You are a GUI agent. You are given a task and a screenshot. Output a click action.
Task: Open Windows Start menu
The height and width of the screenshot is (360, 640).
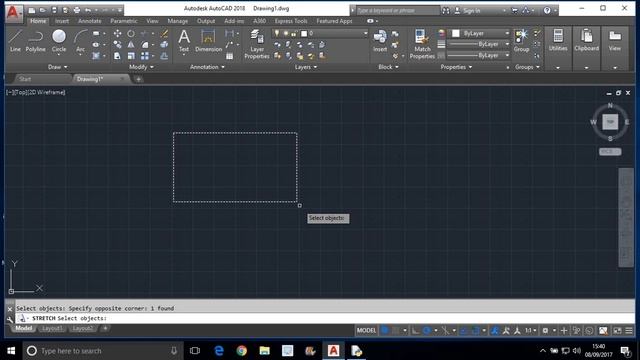[11, 351]
